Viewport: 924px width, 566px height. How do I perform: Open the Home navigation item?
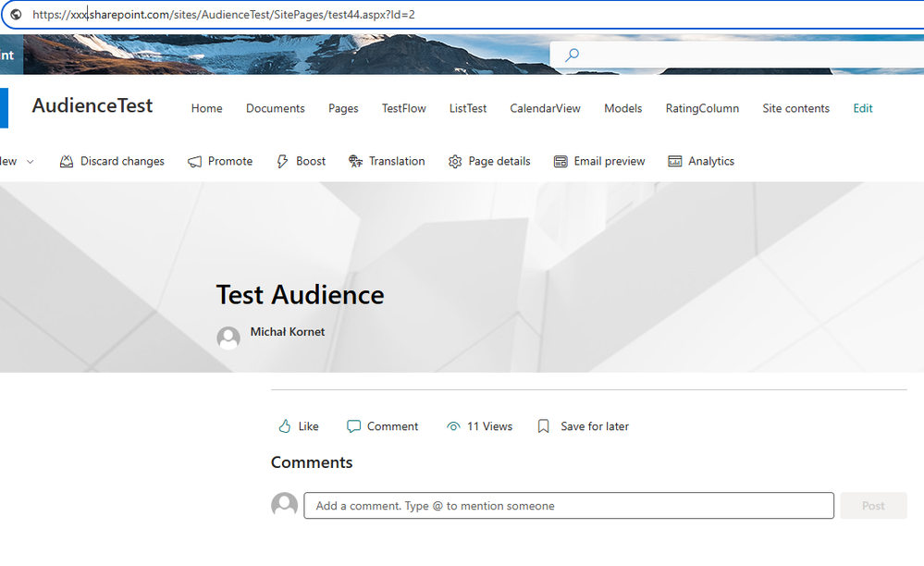207,108
